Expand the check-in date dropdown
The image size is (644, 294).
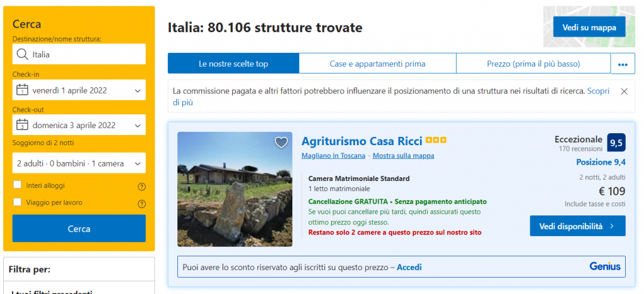point(138,90)
